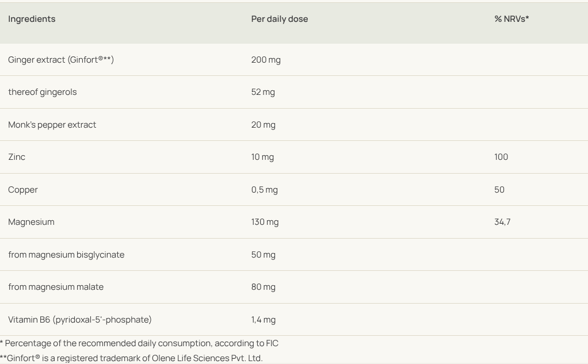
Task: Click the Copper 0,5 mg dose
Action: click(265, 190)
